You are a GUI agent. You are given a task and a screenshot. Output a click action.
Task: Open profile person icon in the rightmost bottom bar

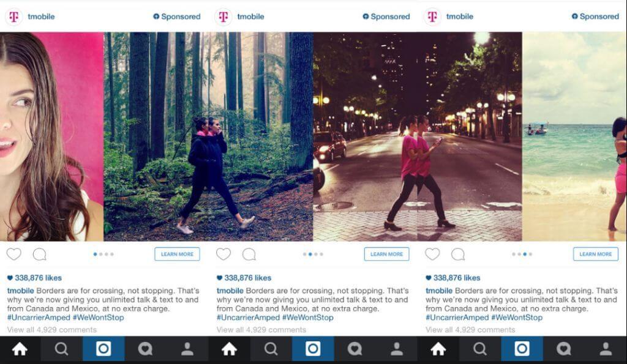coord(606,349)
